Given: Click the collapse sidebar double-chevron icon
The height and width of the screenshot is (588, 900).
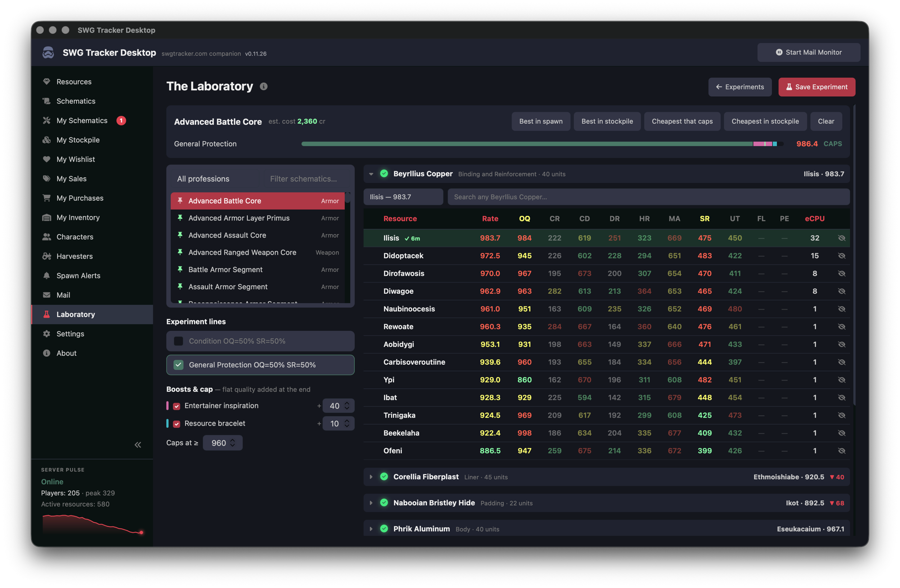Looking at the screenshot, I should 138,445.
